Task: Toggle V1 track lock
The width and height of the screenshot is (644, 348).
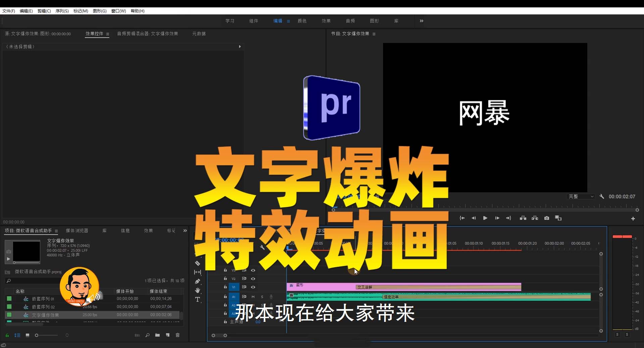Action: [225, 287]
